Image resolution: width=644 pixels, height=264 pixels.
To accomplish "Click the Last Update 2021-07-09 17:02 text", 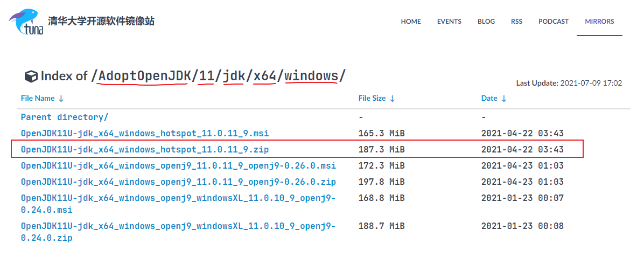I will point(569,84).
